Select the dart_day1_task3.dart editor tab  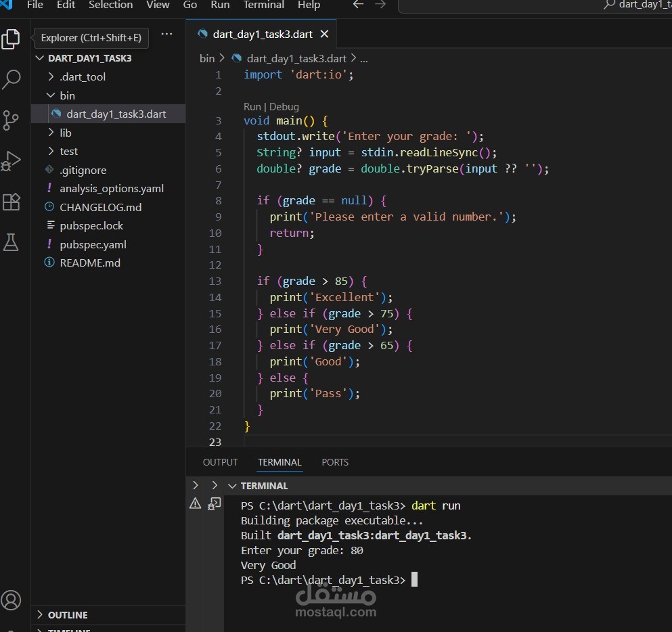(x=263, y=34)
